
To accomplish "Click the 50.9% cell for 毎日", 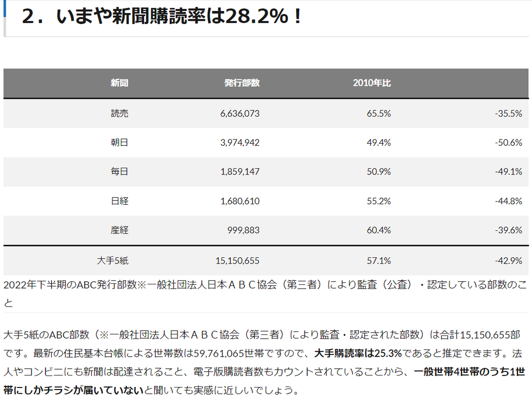I will click(x=378, y=171).
